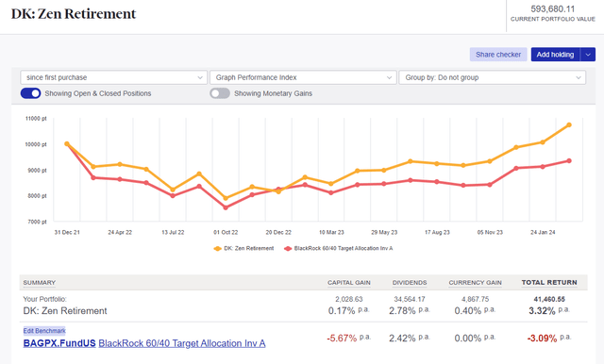Click the currency gain amount 4,867.75
The width and height of the screenshot is (604, 364).
(x=475, y=299)
